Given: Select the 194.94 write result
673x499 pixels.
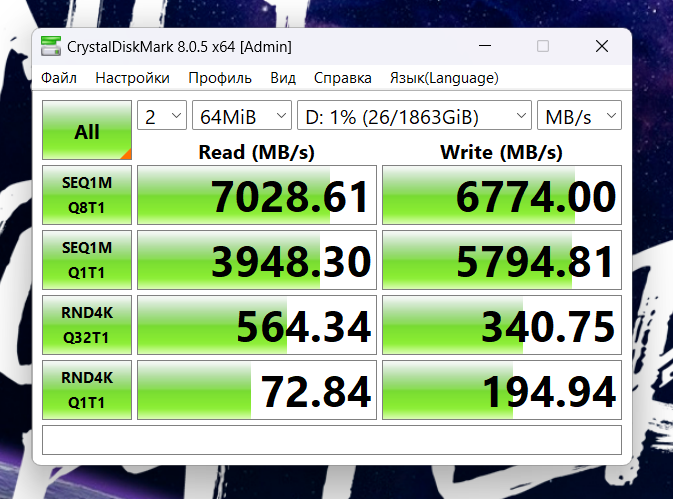Looking at the screenshot, I should 502,390.
